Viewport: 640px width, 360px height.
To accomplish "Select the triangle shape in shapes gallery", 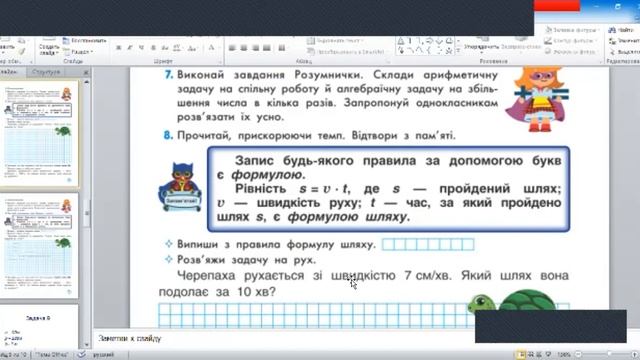I will point(401,41).
